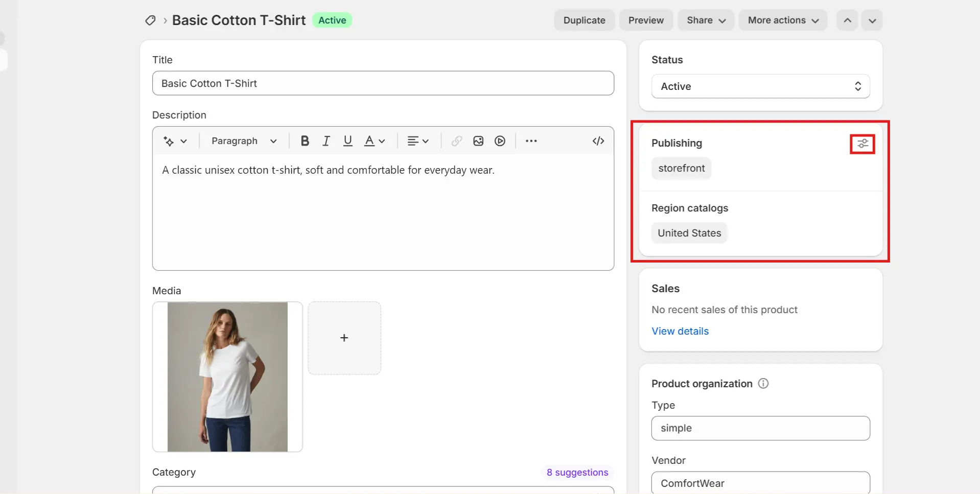Open the text color picker
980x494 pixels.
(x=375, y=141)
